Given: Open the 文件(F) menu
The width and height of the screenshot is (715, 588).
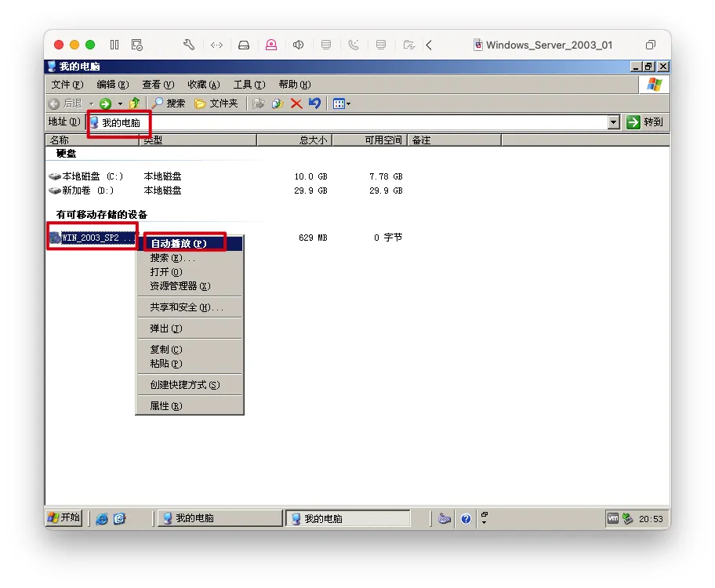Looking at the screenshot, I should click(x=67, y=85).
